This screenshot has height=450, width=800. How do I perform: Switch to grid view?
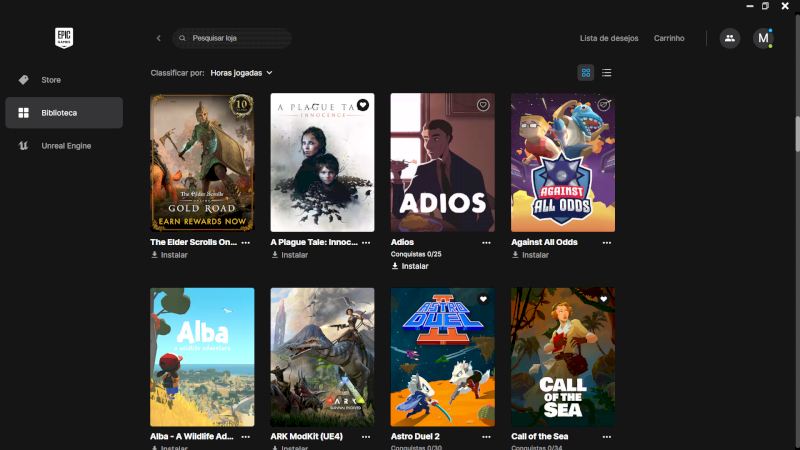point(586,72)
